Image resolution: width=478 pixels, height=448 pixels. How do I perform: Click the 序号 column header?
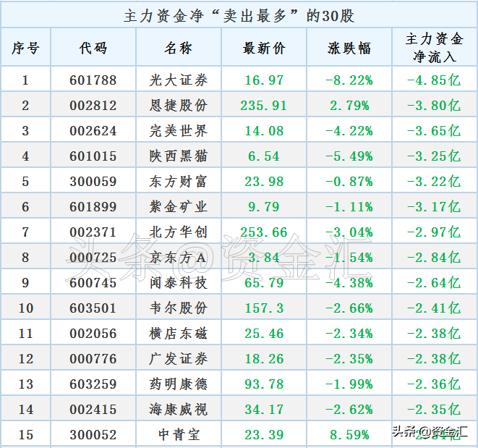[25, 48]
